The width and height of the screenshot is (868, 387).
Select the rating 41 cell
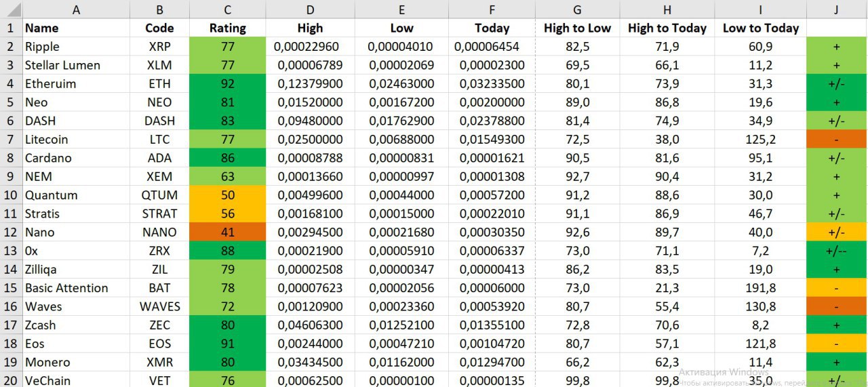pos(227,232)
